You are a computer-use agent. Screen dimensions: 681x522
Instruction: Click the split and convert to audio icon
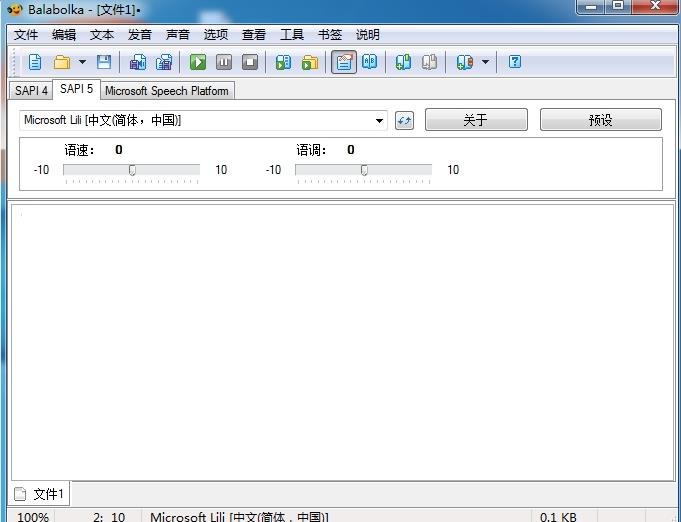(164, 62)
